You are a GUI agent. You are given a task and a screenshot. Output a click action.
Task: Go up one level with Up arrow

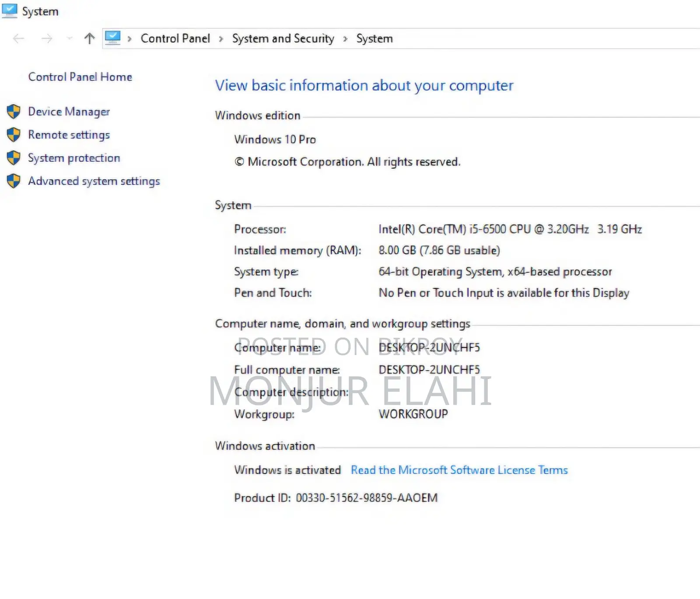[90, 38]
